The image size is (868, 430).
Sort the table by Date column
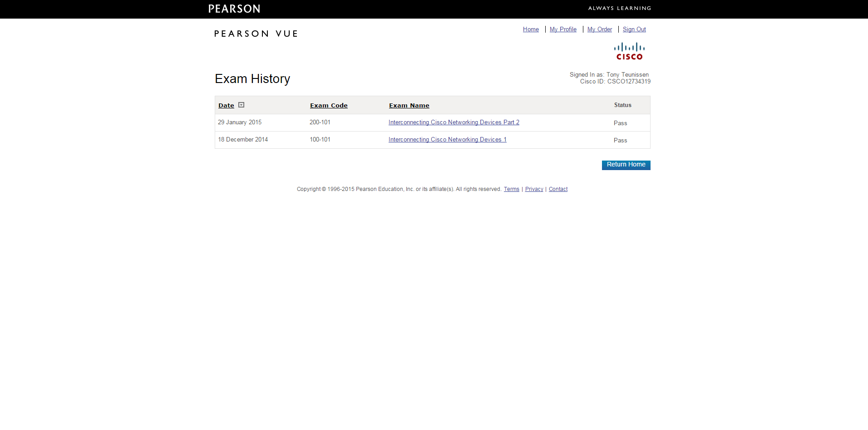tap(226, 105)
